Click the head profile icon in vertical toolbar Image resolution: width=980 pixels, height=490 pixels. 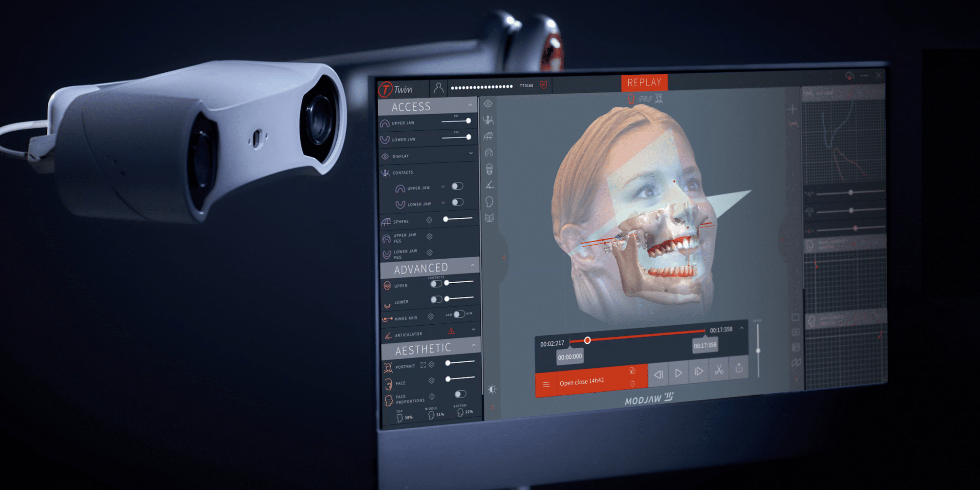click(x=489, y=202)
